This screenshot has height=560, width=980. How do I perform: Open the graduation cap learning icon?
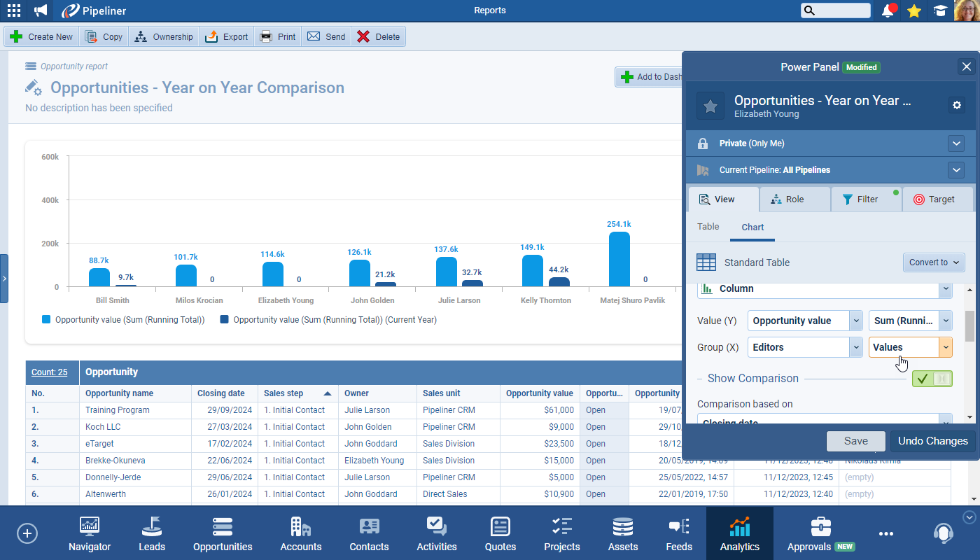point(939,10)
